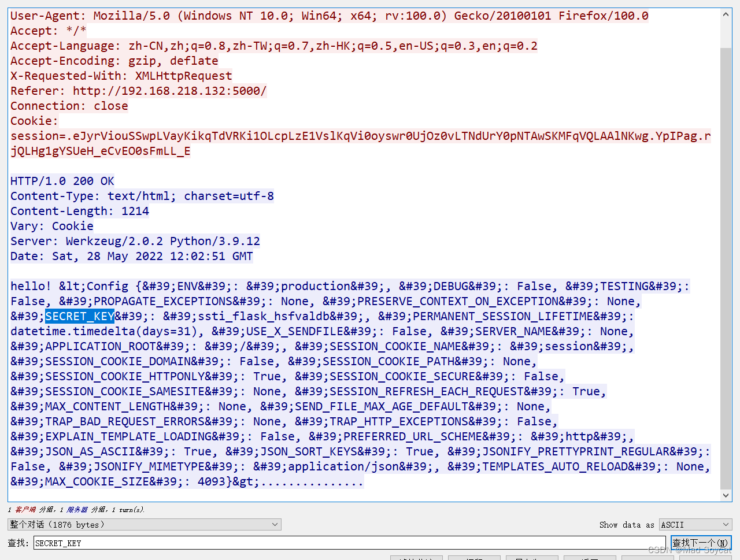This screenshot has height=560, width=740.
Task: Click the Referer http://192.168.218.132:5000/ line
Action: pyautogui.click(x=139, y=91)
